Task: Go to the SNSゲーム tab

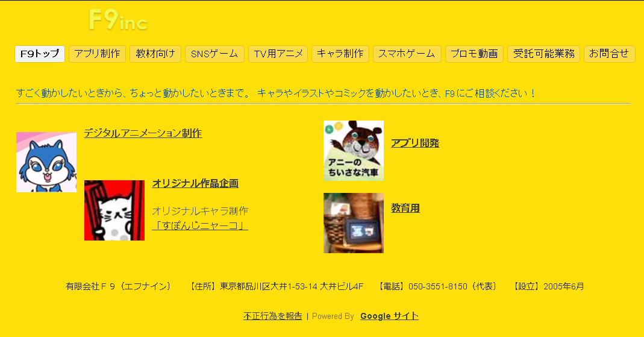Action: [214, 54]
